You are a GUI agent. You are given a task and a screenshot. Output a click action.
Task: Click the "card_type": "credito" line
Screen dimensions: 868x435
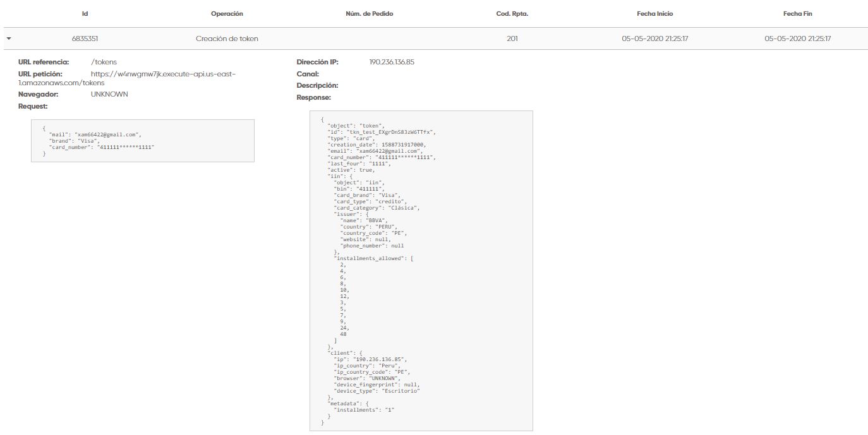coord(372,201)
